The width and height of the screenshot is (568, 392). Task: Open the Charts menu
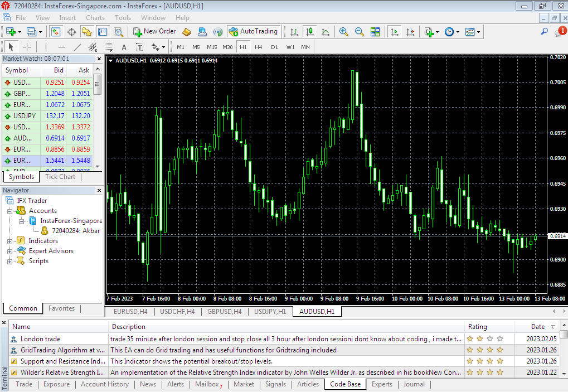pos(95,18)
